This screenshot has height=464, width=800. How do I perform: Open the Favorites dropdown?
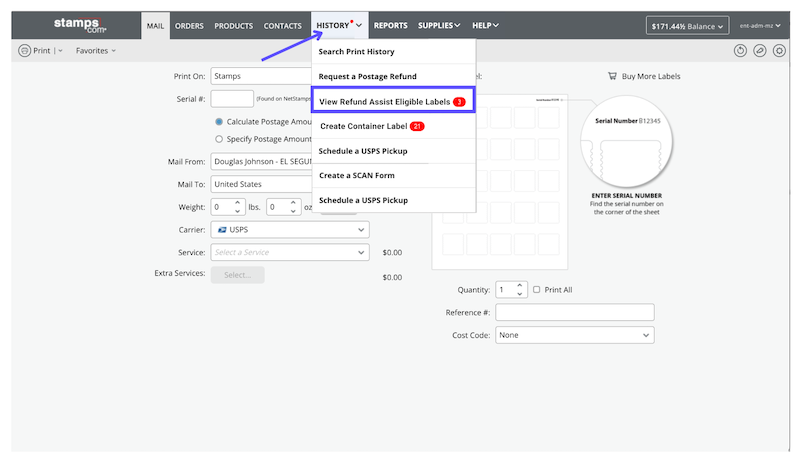[x=95, y=51]
